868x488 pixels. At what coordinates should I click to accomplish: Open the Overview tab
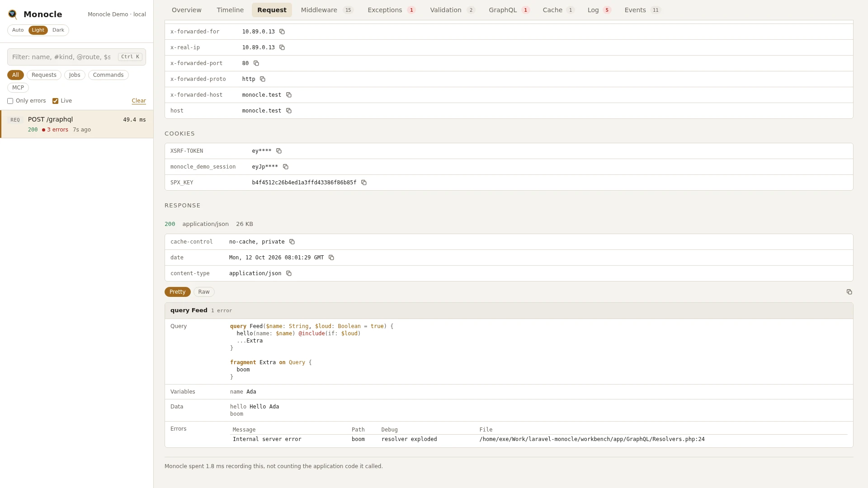[187, 10]
